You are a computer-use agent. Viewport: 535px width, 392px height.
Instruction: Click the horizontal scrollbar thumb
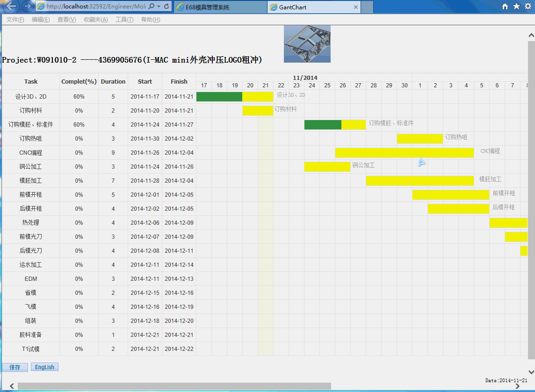coord(174,386)
